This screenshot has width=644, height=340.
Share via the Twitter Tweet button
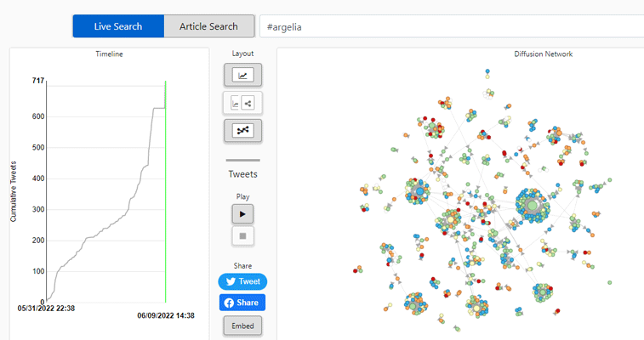[x=242, y=281]
